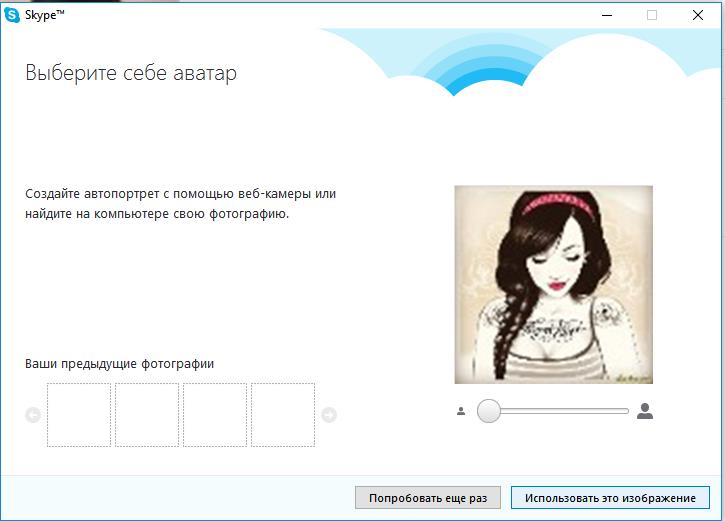Click the avatar preview image of the girl

[x=553, y=285]
